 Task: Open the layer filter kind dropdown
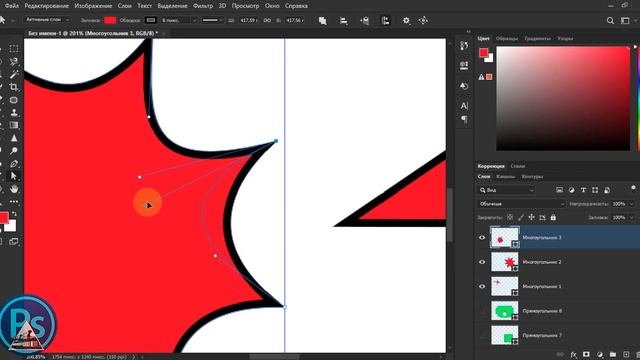(x=506, y=190)
